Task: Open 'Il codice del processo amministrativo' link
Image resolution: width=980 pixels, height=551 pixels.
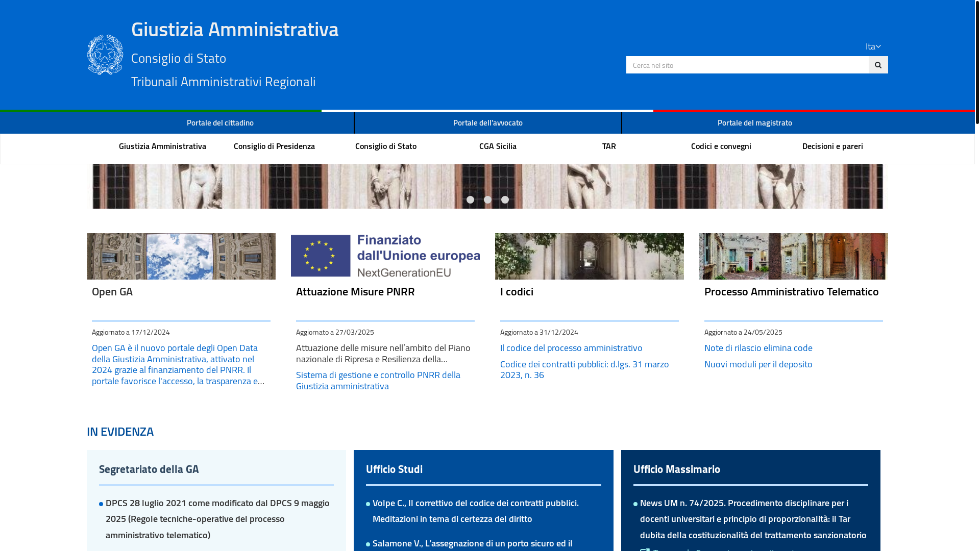Action: click(571, 348)
